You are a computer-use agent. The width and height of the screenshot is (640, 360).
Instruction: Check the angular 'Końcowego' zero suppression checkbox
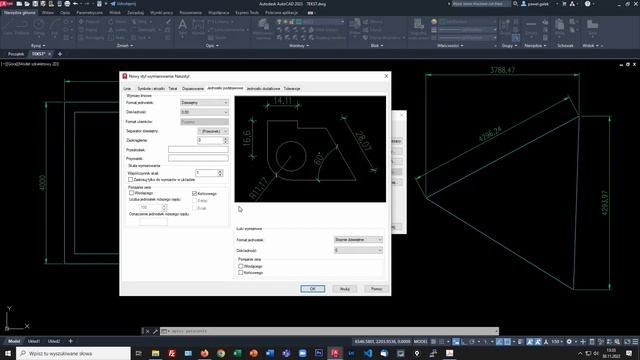pyautogui.click(x=240, y=272)
